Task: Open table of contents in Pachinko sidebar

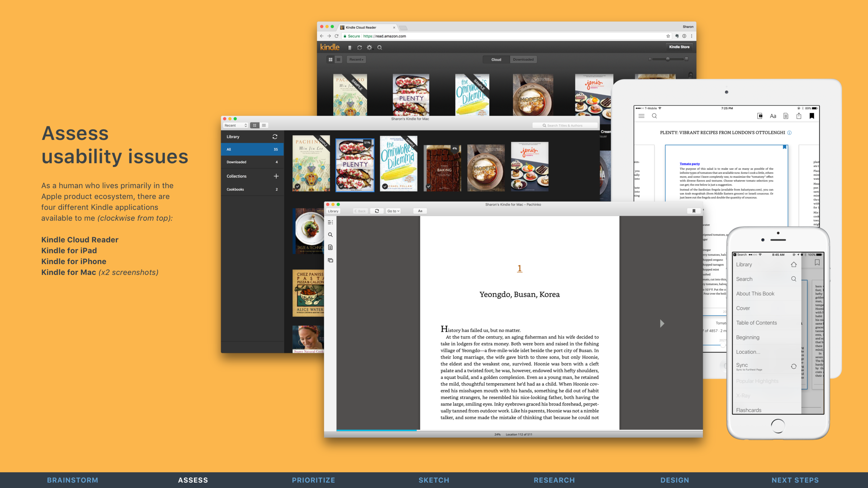Action: coord(330,222)
